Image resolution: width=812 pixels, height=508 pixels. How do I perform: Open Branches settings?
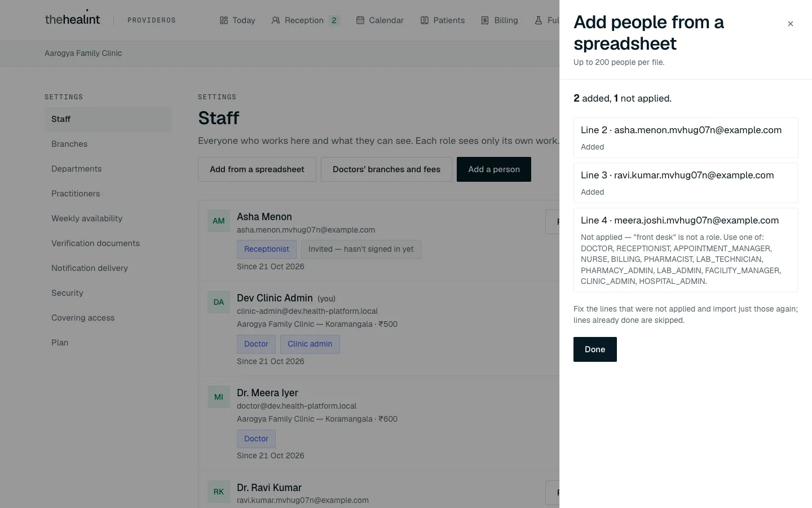tap(108, 144)
